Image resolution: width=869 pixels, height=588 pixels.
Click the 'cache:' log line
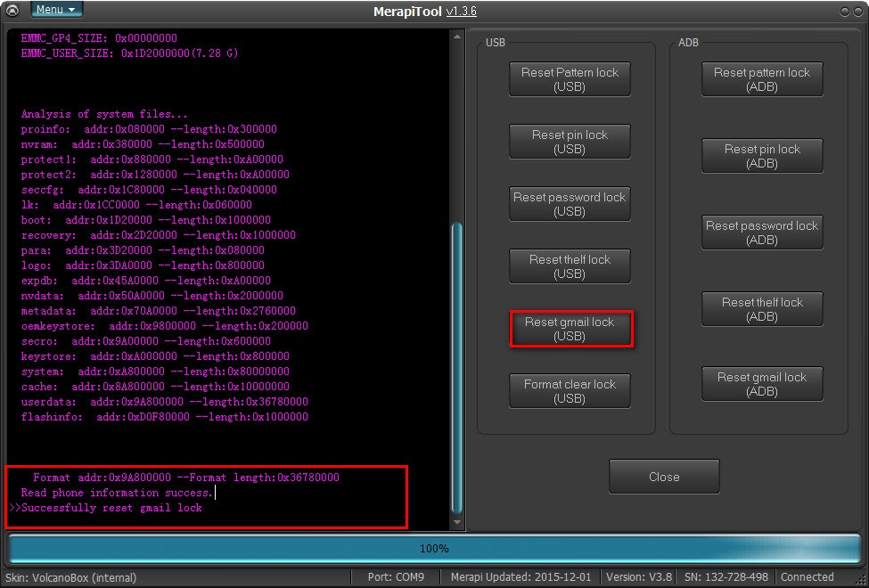coord(155,387)
